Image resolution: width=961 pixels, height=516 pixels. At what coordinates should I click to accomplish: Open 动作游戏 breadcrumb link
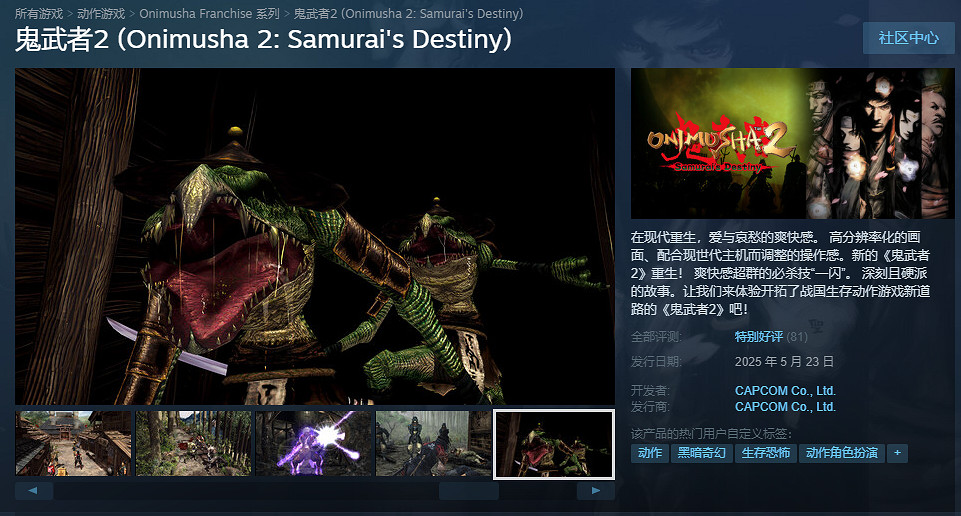click(101, 13)
